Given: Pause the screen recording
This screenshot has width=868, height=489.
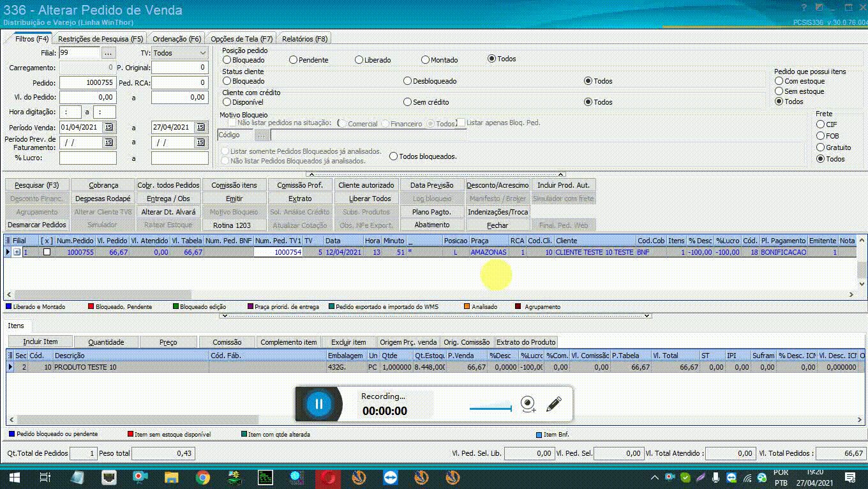Looking at the screenshot, I should (x=319, y=404).
